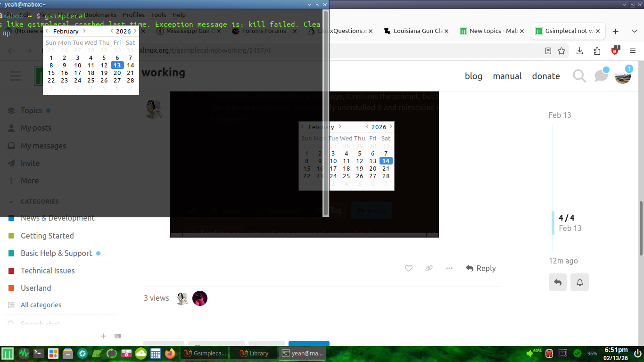Launch Firefox from the taskbar
The height and width of the screenshot is (362, 644).
(x=170, y=353)
